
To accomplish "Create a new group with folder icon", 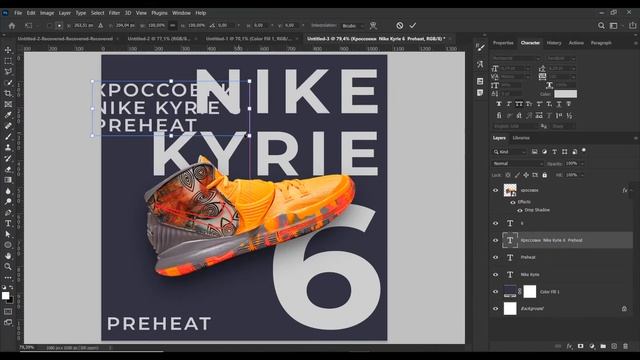I will coord(603,346).
